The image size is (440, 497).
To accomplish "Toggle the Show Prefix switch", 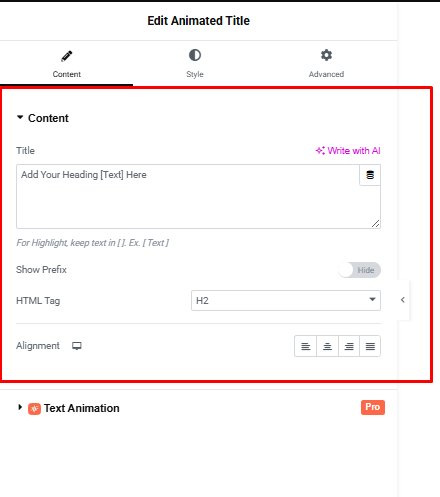I will click(x=359, y=270).
